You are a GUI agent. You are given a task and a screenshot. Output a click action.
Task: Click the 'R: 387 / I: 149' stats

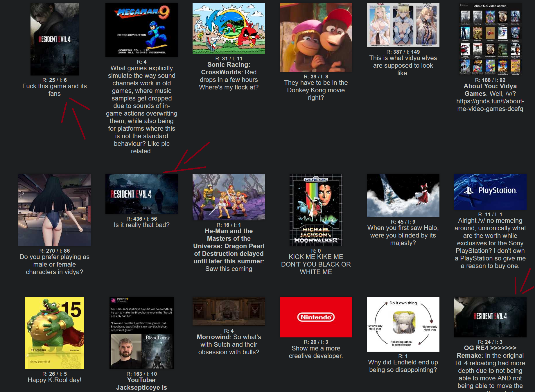tap(403, 52)
